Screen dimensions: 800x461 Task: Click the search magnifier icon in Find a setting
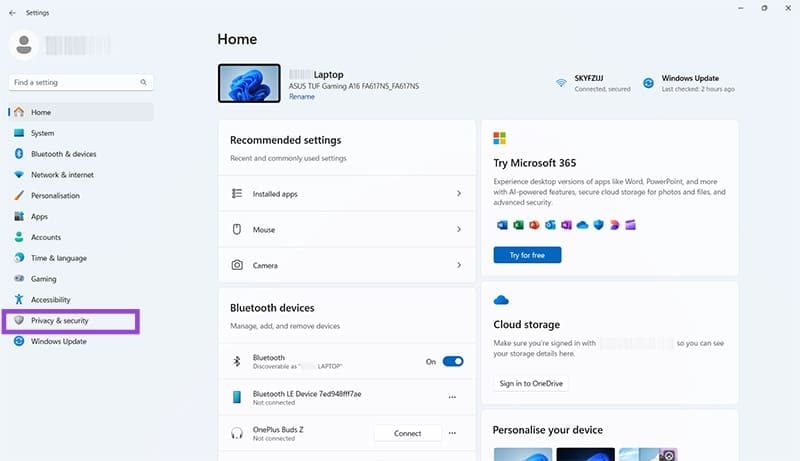(144, 82)
